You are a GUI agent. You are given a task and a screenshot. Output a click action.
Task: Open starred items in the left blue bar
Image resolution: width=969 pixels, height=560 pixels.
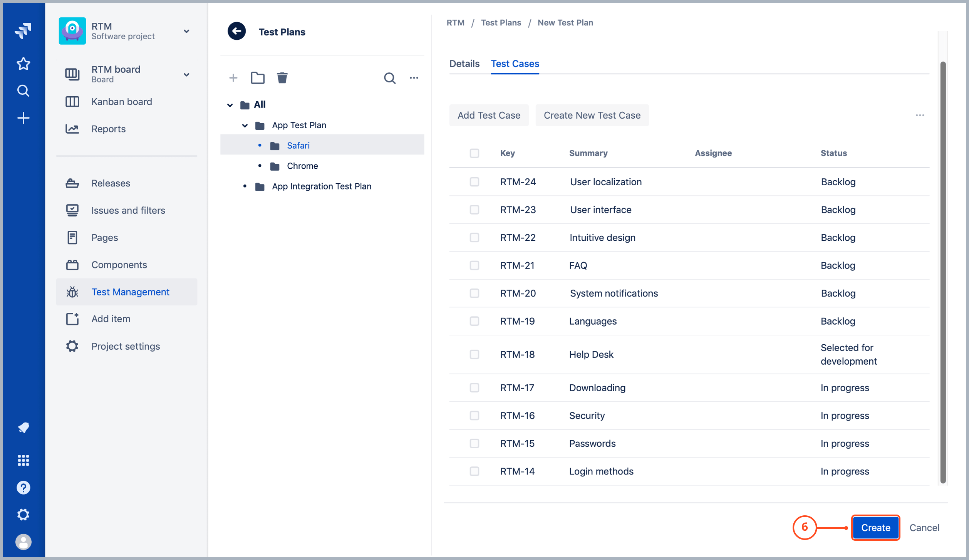point(23,64)
